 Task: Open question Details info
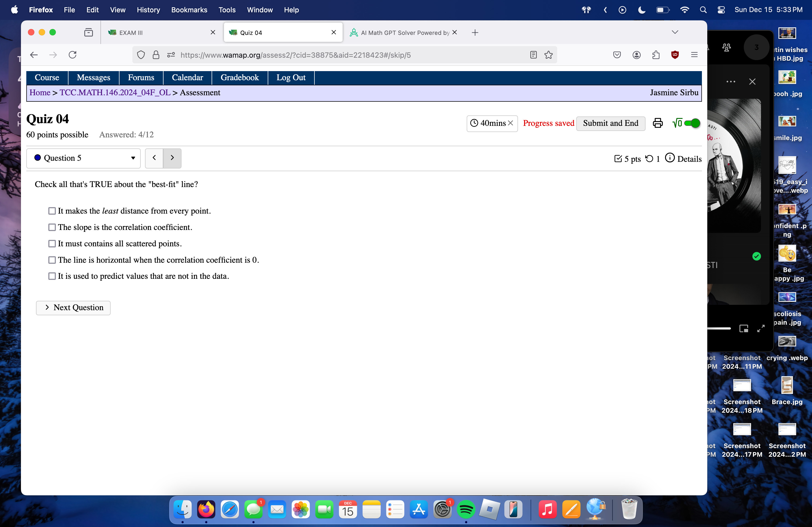(x=683, y=159)
